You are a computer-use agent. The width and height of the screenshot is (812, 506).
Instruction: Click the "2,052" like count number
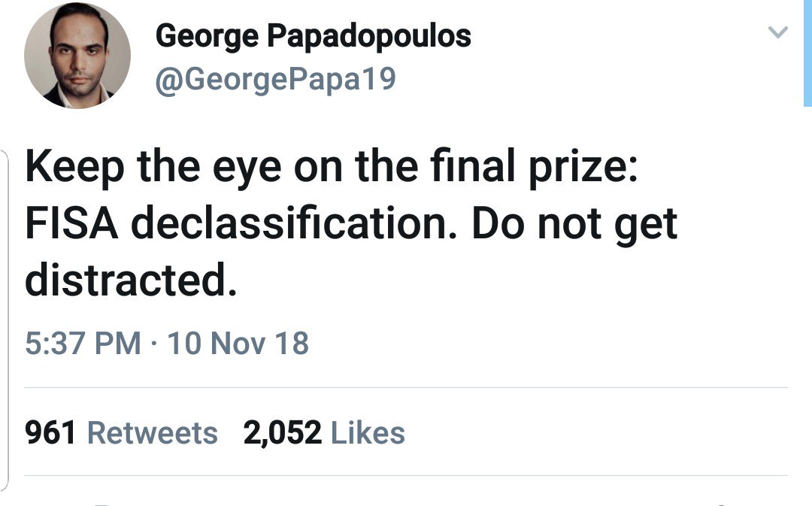282,433
